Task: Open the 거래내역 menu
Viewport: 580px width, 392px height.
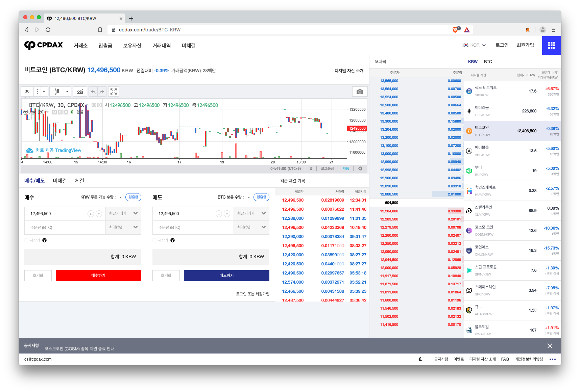Action: [162, 46]
